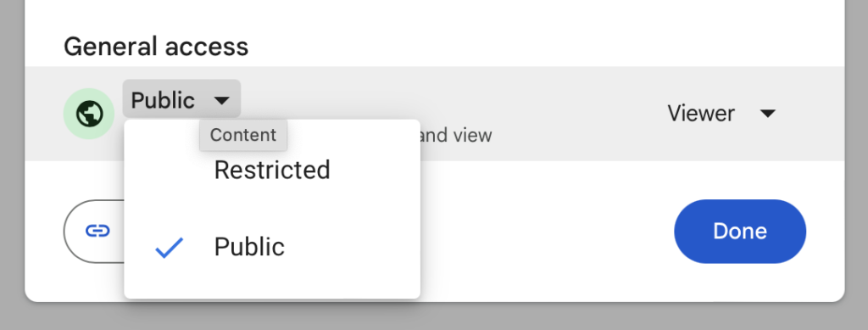Select the Restricted access option
The image size is (868, 330).
[272, 170]
